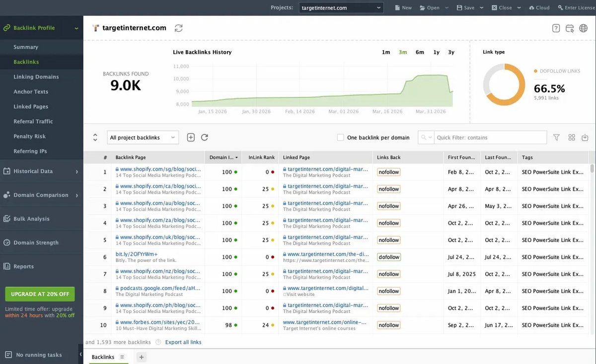Click the Close project icon
Viewport: 596px width, 364px height.
point(495,8)
